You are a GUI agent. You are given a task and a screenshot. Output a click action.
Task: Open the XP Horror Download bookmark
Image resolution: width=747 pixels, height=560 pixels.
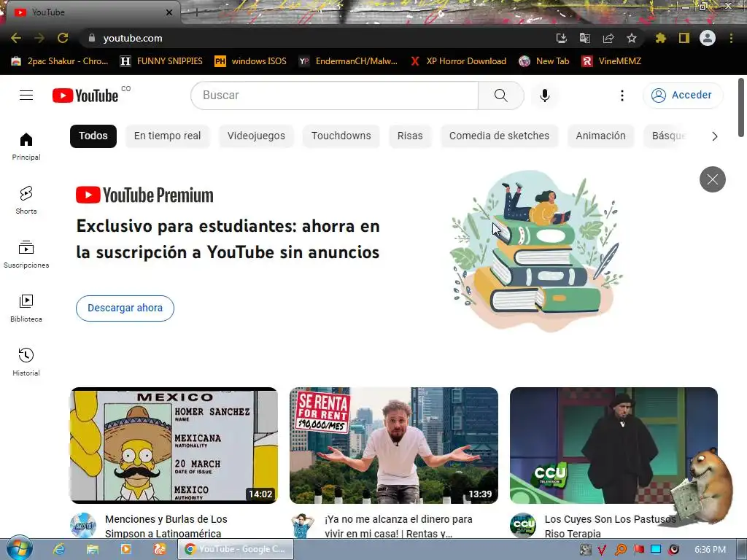(458, 61)
